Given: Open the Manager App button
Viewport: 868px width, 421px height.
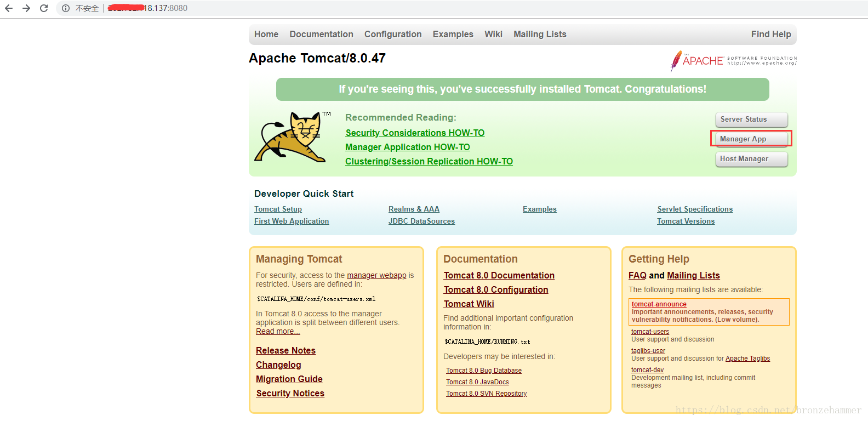Looking at the screenshot, I should pyautogui.click(x=751, y=139).
